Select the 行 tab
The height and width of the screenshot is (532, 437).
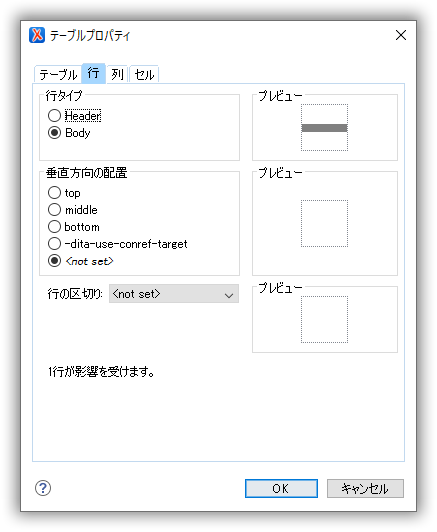click(93, 73)
